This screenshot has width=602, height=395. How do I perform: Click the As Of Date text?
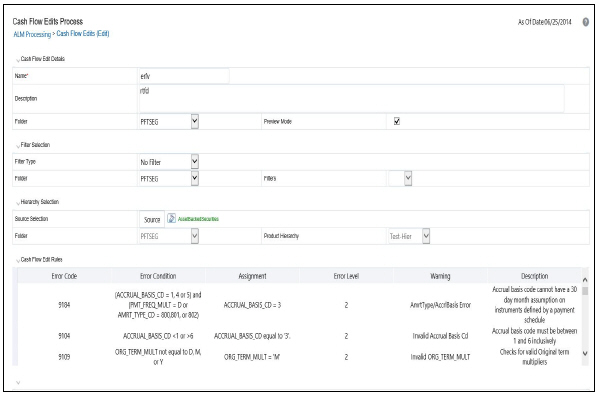pos(544,22)
